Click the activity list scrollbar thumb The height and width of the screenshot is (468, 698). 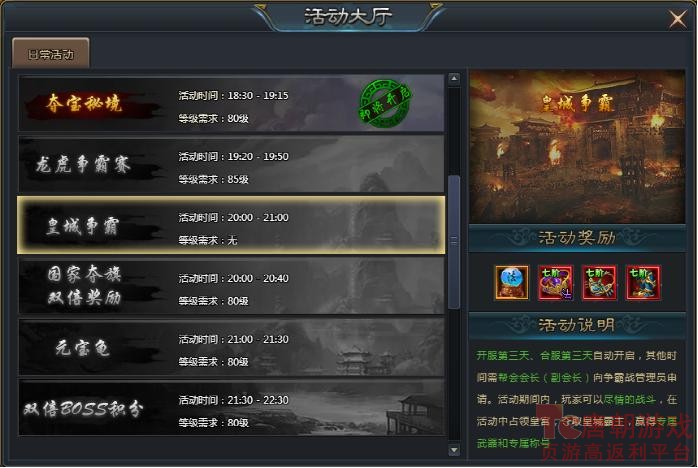454,242
